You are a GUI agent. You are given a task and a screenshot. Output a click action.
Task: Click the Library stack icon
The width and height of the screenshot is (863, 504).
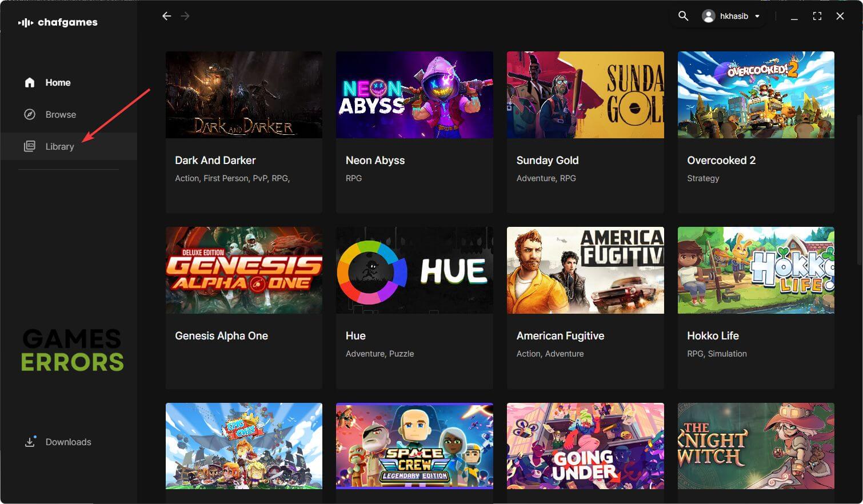(x=30, y=146)
